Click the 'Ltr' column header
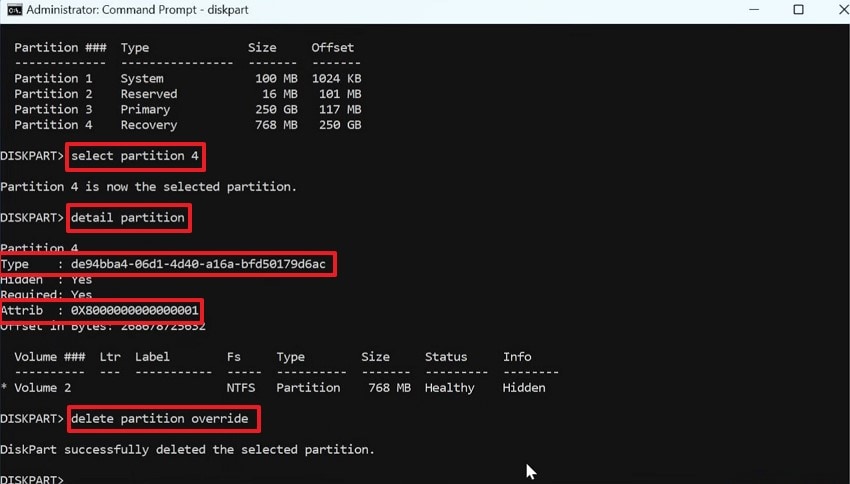The image size is (850, 484). click(x=110, y=357)
